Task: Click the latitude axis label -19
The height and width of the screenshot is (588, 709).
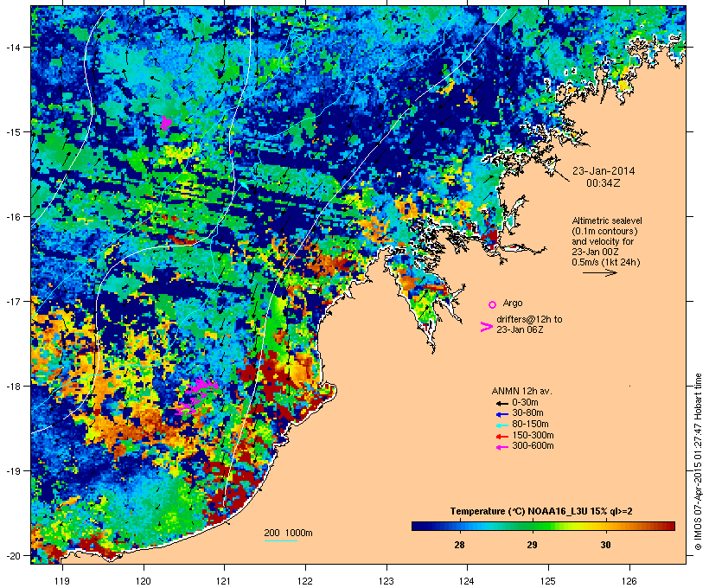Action: click(12, 471)
